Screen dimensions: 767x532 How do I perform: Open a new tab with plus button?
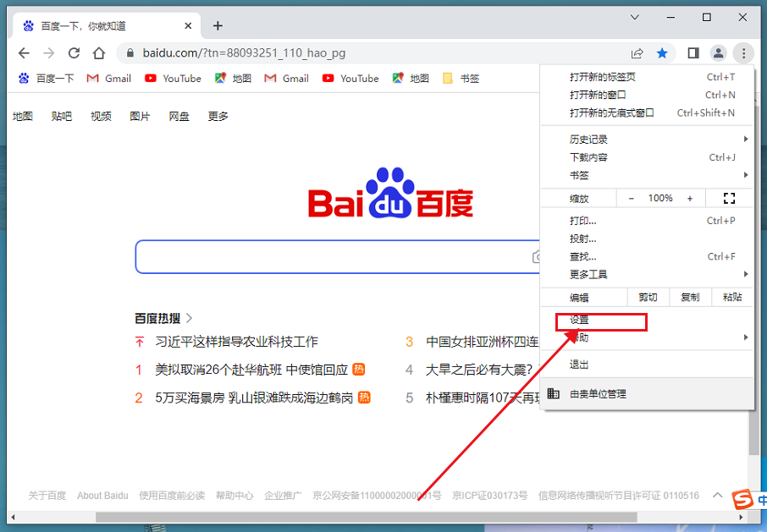pos(218,26)
